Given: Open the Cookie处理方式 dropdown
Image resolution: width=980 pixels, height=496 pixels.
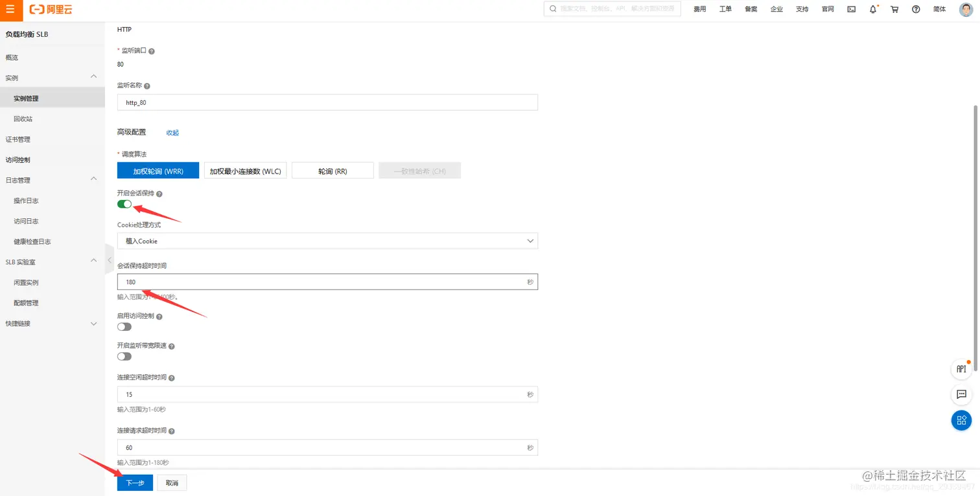Looking at the screenshot, I should [x=327, y=241].
